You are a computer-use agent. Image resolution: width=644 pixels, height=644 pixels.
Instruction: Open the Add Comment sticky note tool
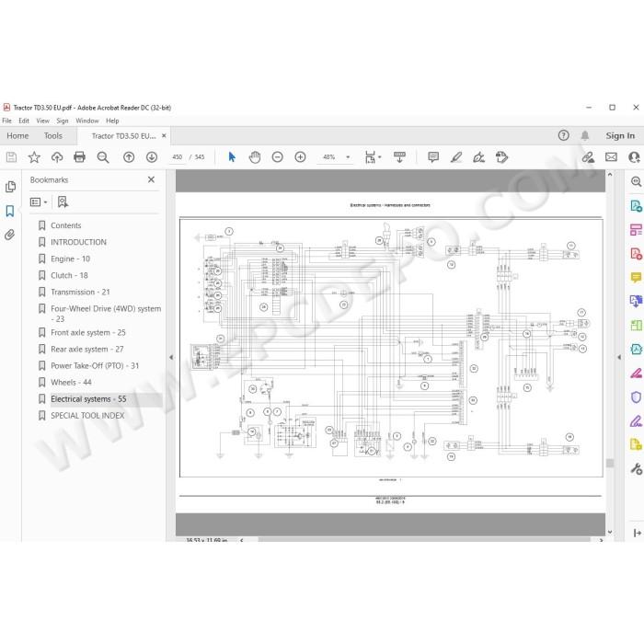433,157
